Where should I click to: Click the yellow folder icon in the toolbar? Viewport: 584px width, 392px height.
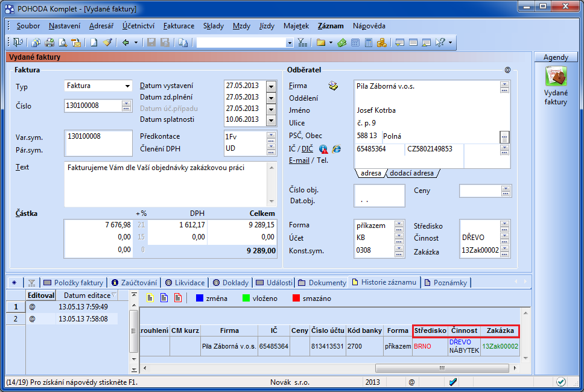pos(321,42)
